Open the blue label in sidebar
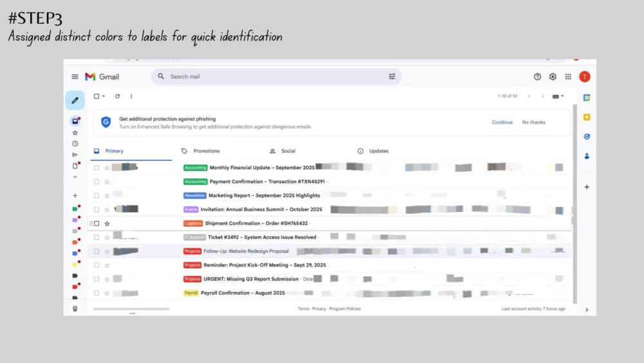The image size is (644, 363). (75, 253)
